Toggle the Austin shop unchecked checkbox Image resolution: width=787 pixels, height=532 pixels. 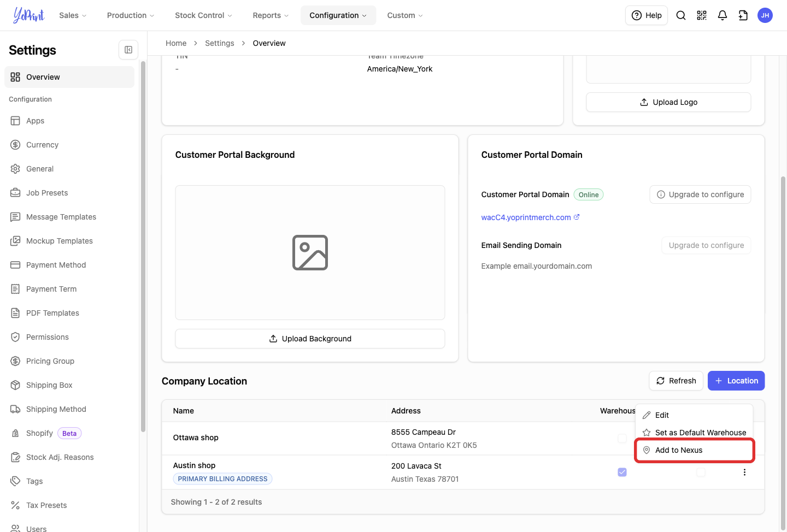pos(701,472)
